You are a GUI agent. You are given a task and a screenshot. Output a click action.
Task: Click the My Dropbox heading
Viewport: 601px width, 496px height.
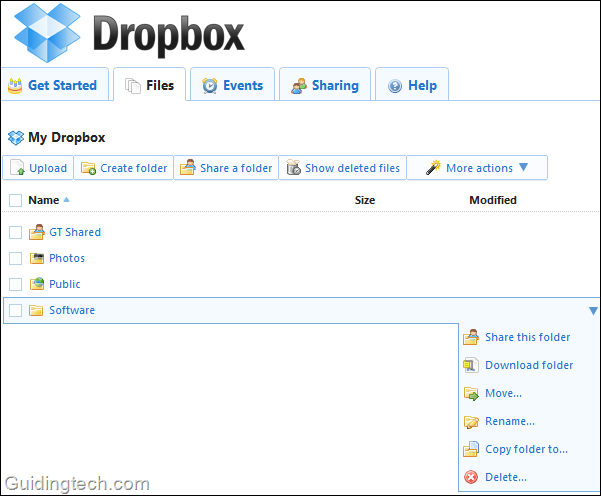click(x=66, y=138)
